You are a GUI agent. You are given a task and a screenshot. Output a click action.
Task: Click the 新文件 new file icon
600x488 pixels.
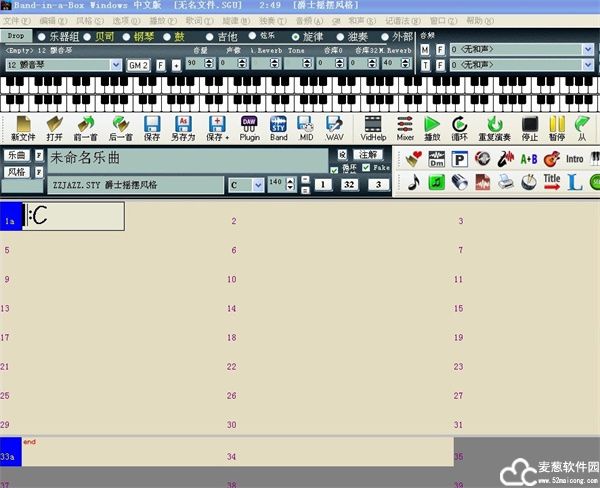click(23, 129)
